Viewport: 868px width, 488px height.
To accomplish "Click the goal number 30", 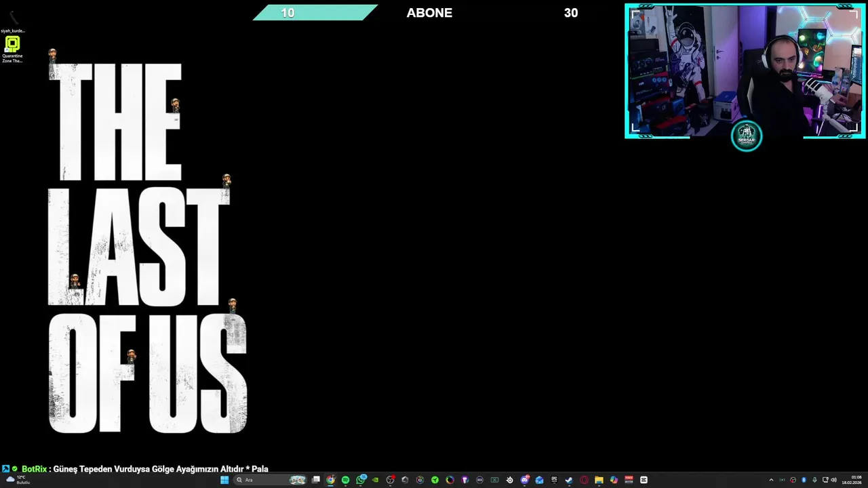I will 571,13.
